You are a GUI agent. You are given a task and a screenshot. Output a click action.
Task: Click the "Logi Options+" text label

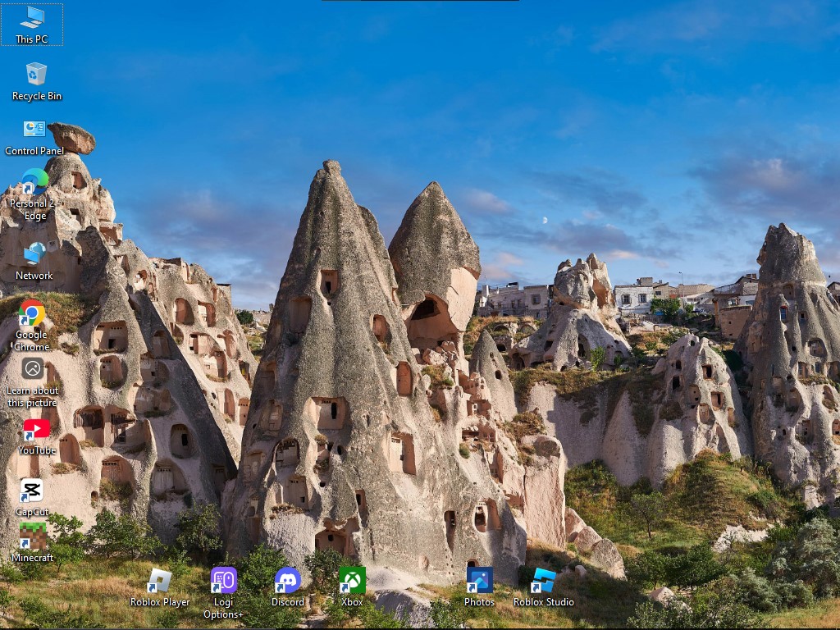click(x=223, y=608)
